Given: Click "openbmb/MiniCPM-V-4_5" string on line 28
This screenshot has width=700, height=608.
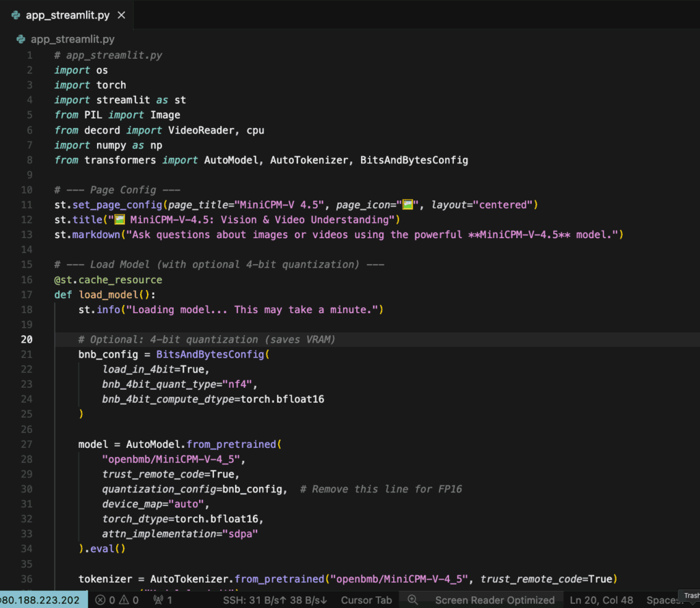Looking at the screenshot, I should pos(171,459).
